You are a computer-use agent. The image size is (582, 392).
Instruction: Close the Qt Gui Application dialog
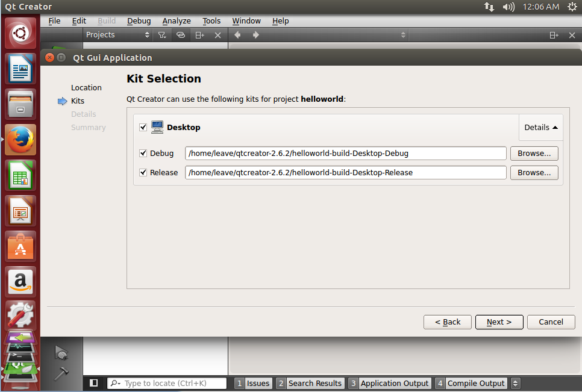(49, 57)
